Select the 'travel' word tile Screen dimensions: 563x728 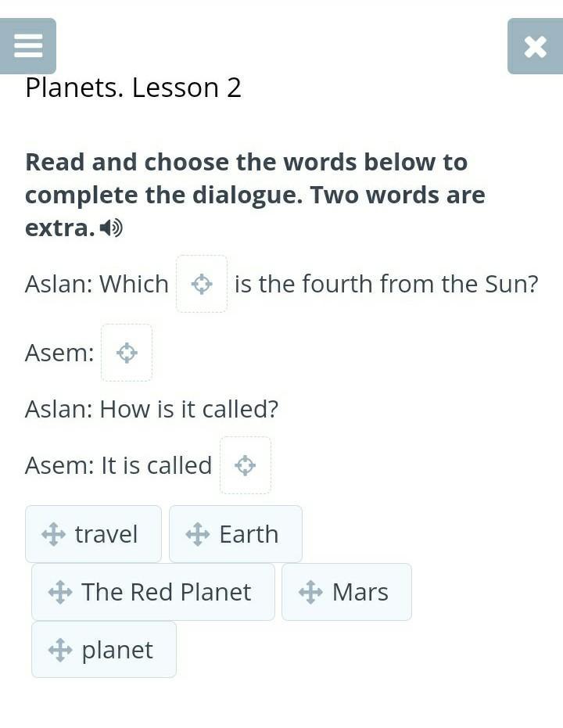click(93, 534)
